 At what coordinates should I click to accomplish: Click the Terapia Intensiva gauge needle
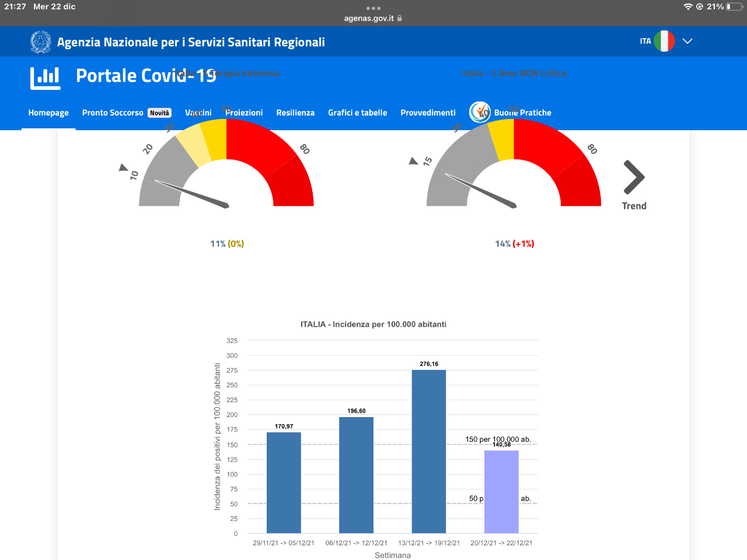[191, 194]
